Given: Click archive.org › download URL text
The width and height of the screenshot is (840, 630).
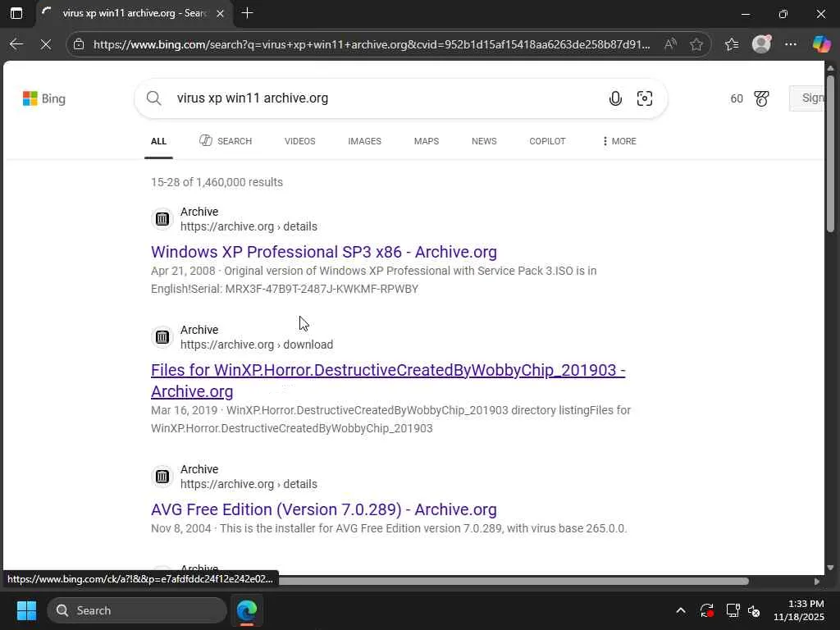Looking at the screenshot, I should 257,345.
